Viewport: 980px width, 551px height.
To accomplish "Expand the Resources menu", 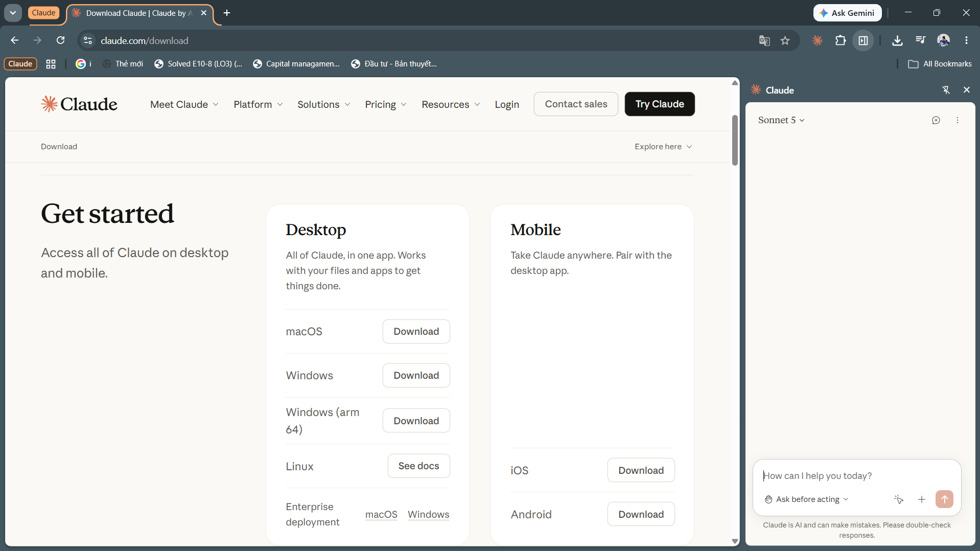I will pos(451,104).
